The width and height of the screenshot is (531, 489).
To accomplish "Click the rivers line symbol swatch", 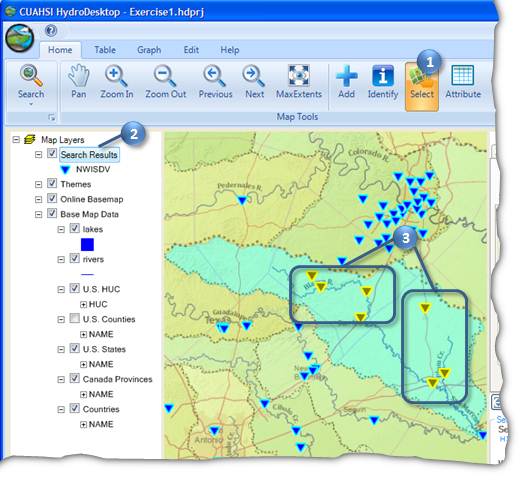I will tap(87, 274).
